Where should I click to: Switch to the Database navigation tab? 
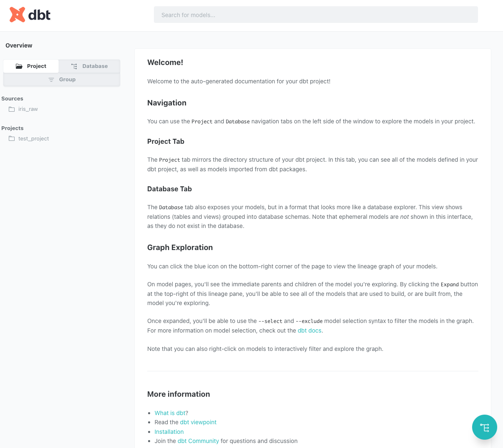tap(90, 66)
